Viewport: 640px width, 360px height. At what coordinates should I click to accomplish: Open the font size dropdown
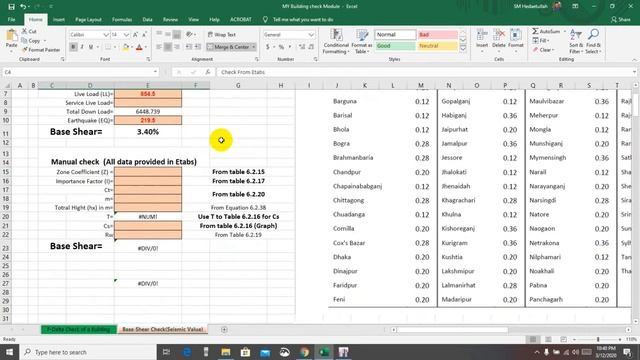tap(126, 35)
